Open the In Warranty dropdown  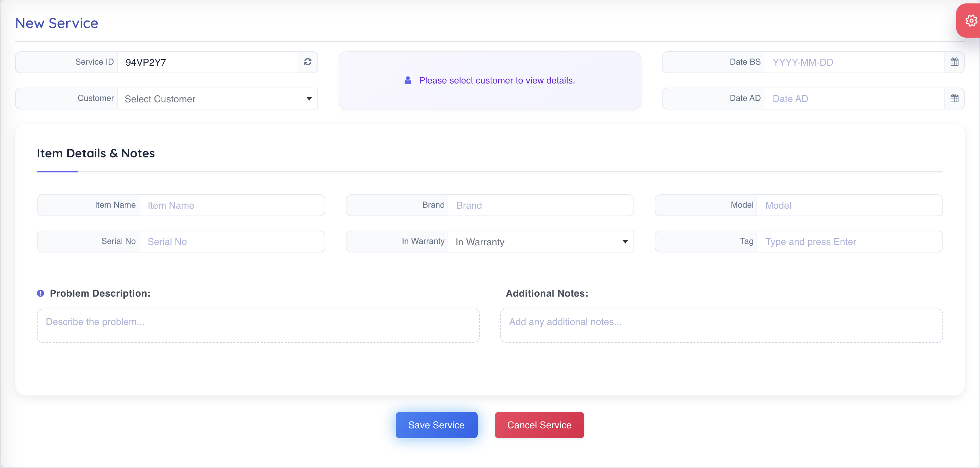coord(540,242)
